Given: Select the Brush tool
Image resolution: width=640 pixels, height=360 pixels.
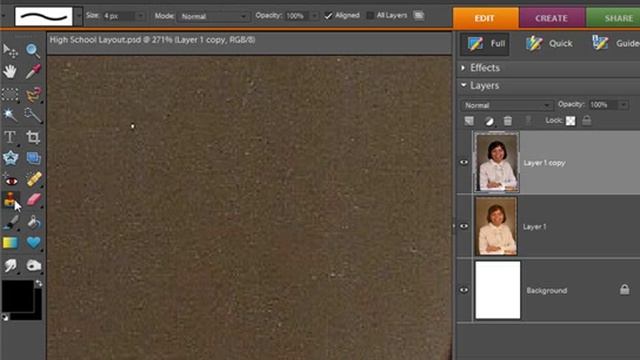Looking at the screenshot, I should pos(10,222).
